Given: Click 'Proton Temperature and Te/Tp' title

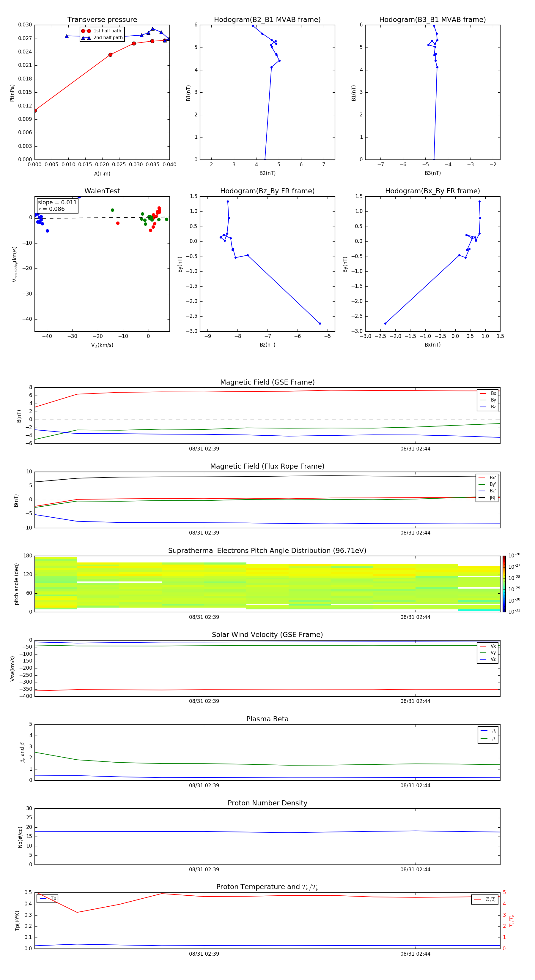Looking at the screenshot, I should [267, 887].
